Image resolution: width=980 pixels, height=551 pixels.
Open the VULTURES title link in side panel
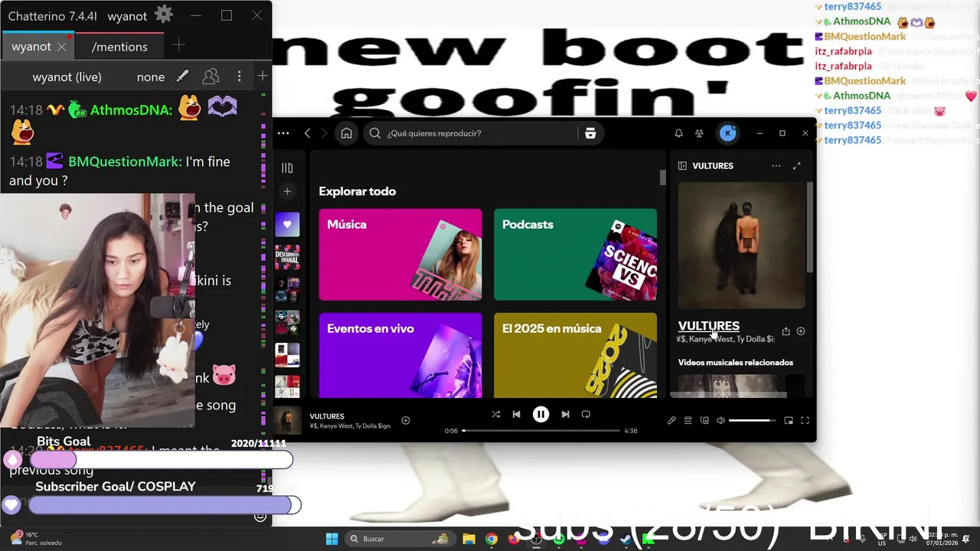tap(709, 326)
